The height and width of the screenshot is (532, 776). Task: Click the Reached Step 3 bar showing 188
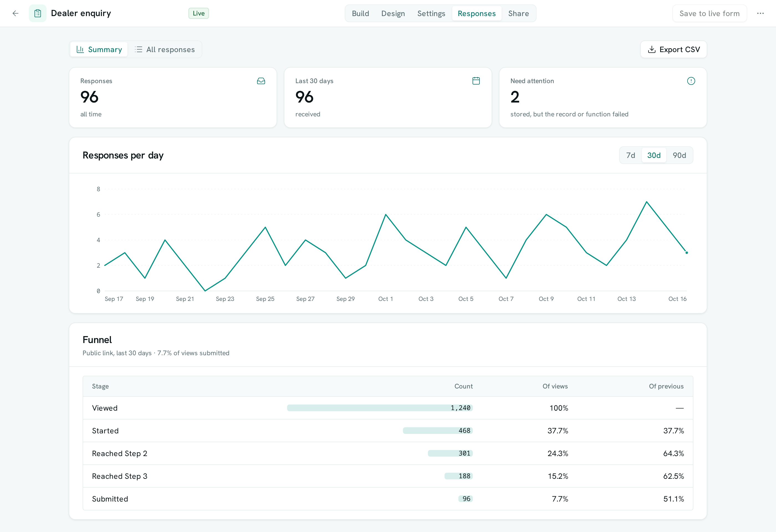coord(458,476)
